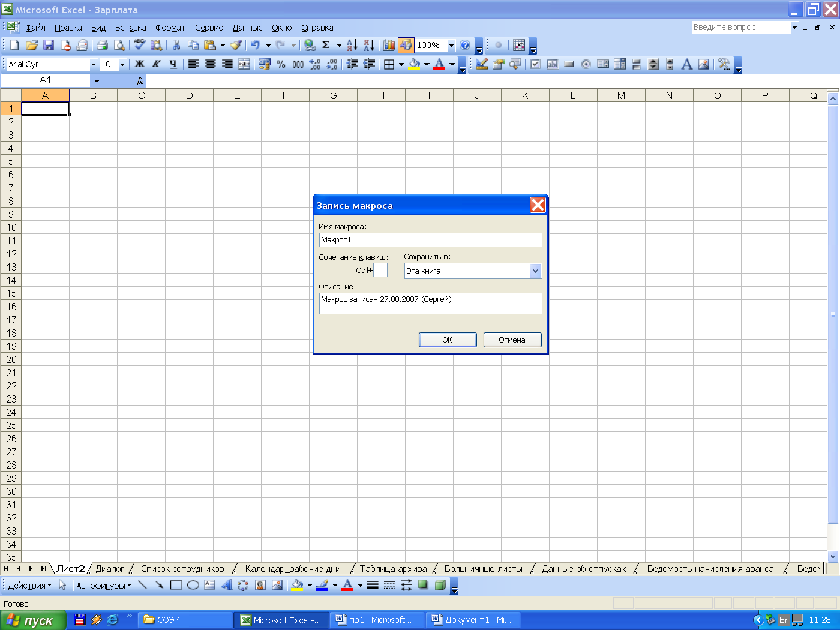Expand the font size 10 dropdown
Screen dimensions: 840x630
point(122,64)
